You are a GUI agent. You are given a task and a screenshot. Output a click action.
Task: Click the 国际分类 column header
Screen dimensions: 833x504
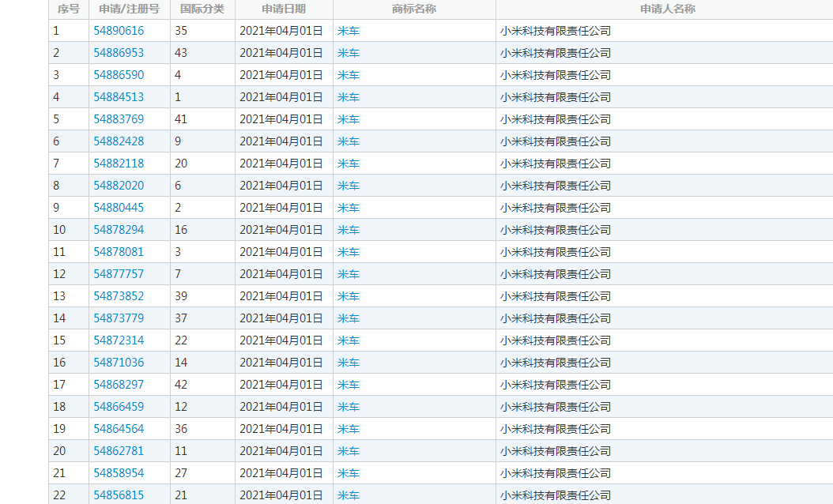pyautogui.click(x=202, y=9)
